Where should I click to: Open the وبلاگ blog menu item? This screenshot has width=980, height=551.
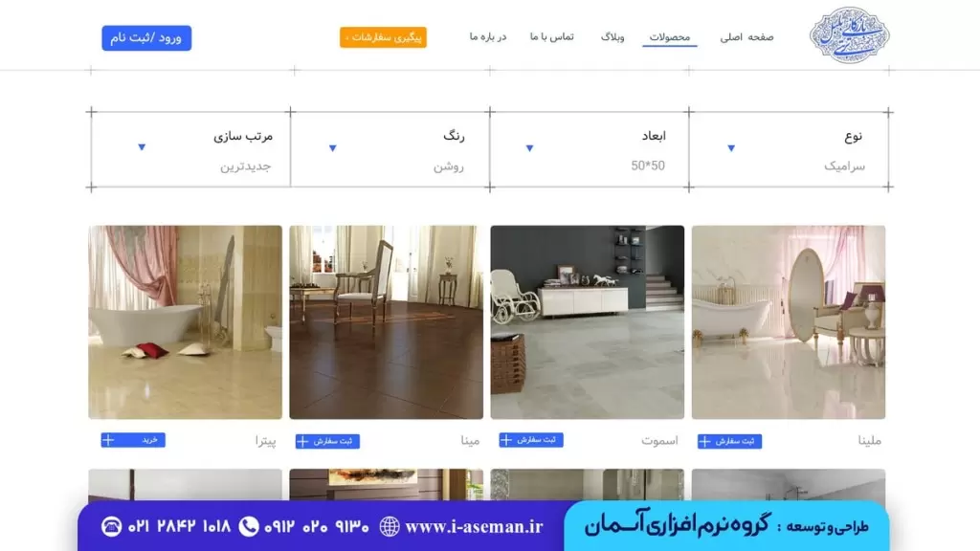(612, 37)
